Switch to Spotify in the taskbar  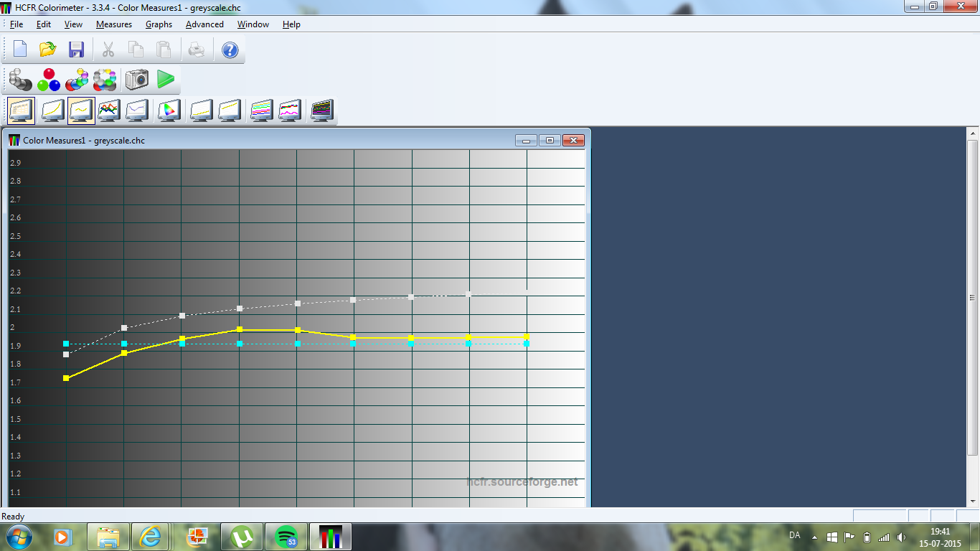(286, 537)
